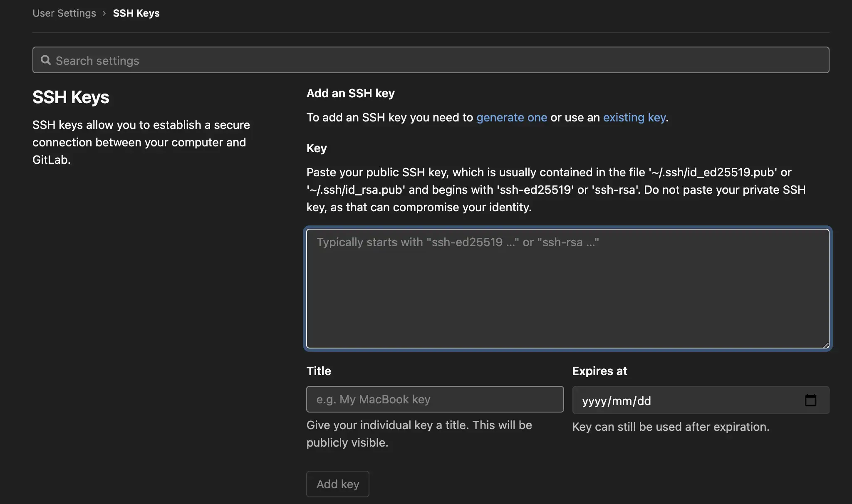Click the 'Add an SSH key' heading
Screen dimensions: 852x504
[350, 94]
